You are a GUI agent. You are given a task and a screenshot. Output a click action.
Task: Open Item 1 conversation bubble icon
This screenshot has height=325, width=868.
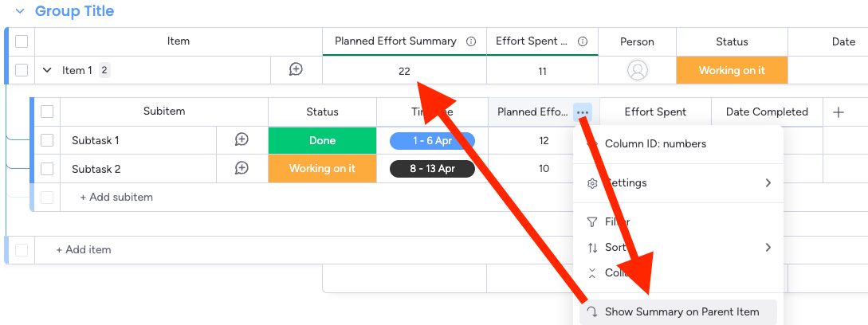(297, 69)
